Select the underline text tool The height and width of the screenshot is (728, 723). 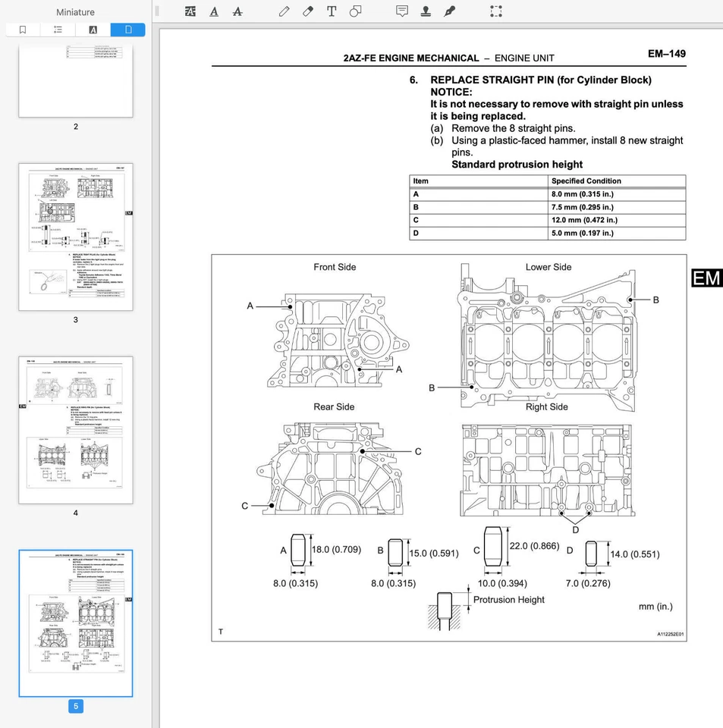(214, 11)
